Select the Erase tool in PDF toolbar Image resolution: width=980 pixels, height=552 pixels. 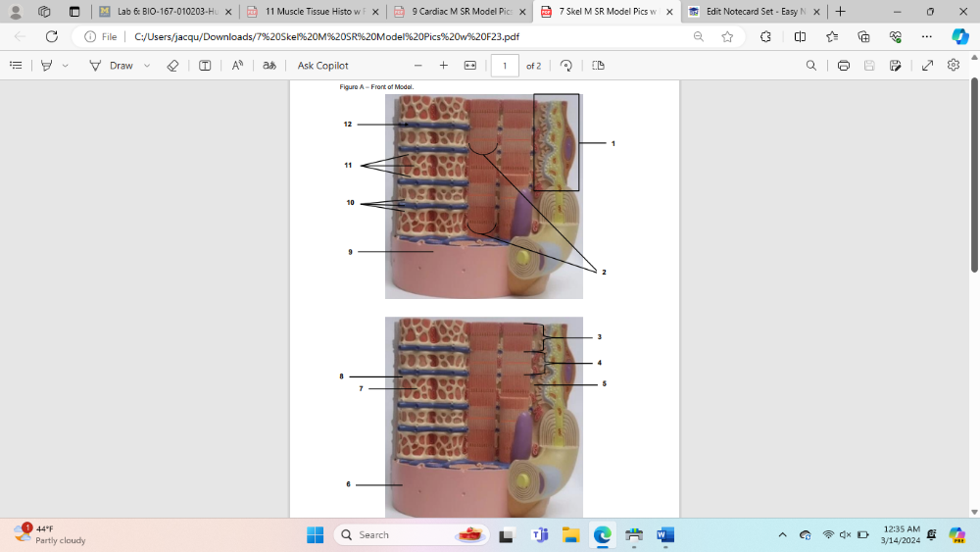172,66
